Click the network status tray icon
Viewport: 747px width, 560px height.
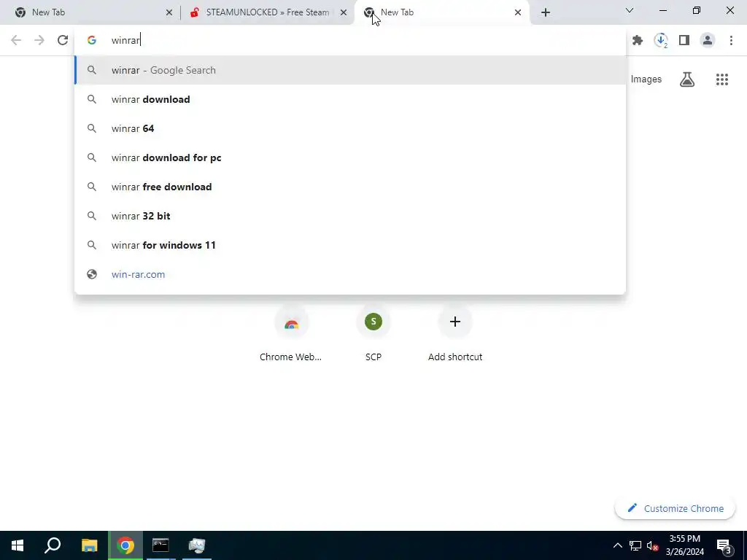635,545
